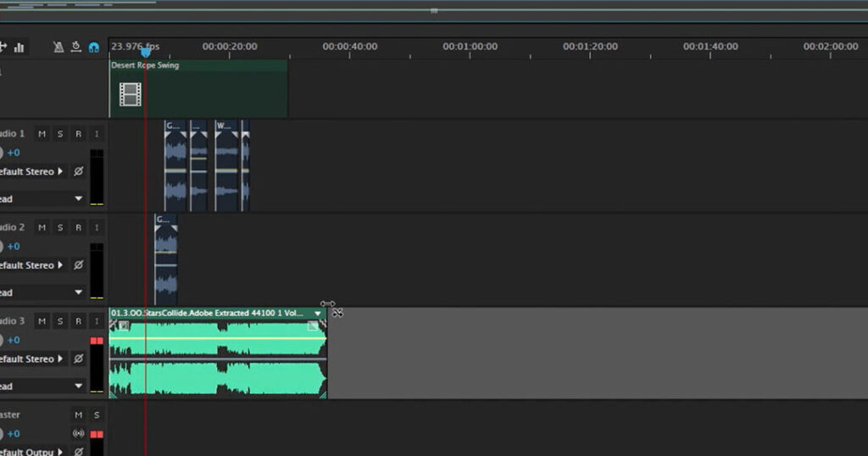Open the Audio 1 Default Stereo input menu
868x456 pixels.
(60, 171)
